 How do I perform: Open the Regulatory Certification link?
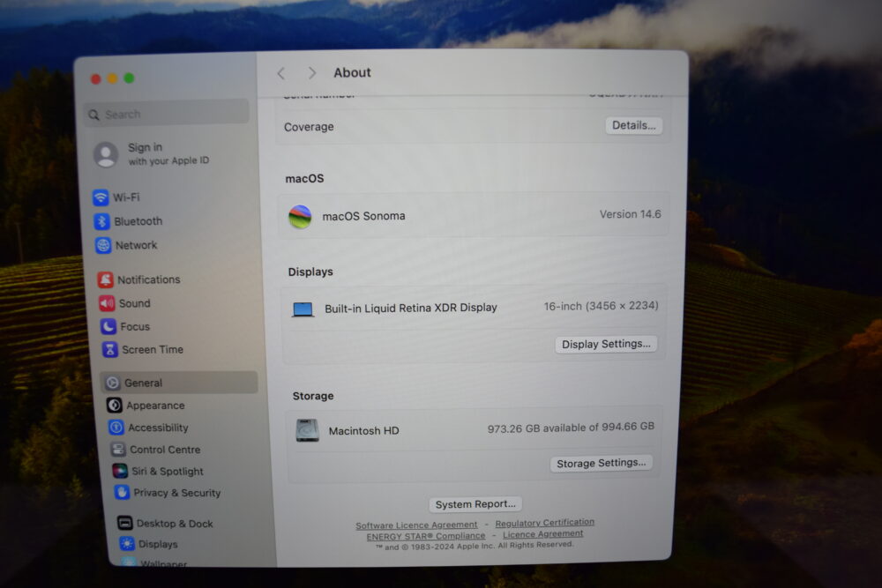[x=544, y=523]
